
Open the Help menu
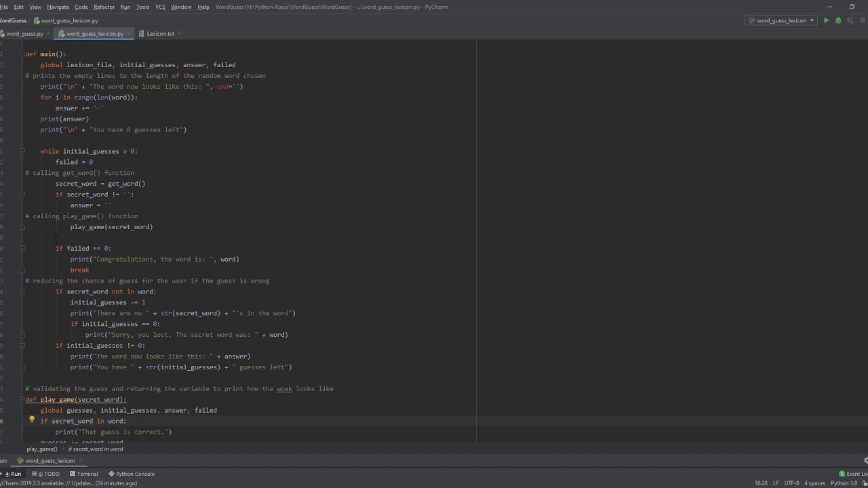[203, 7]
